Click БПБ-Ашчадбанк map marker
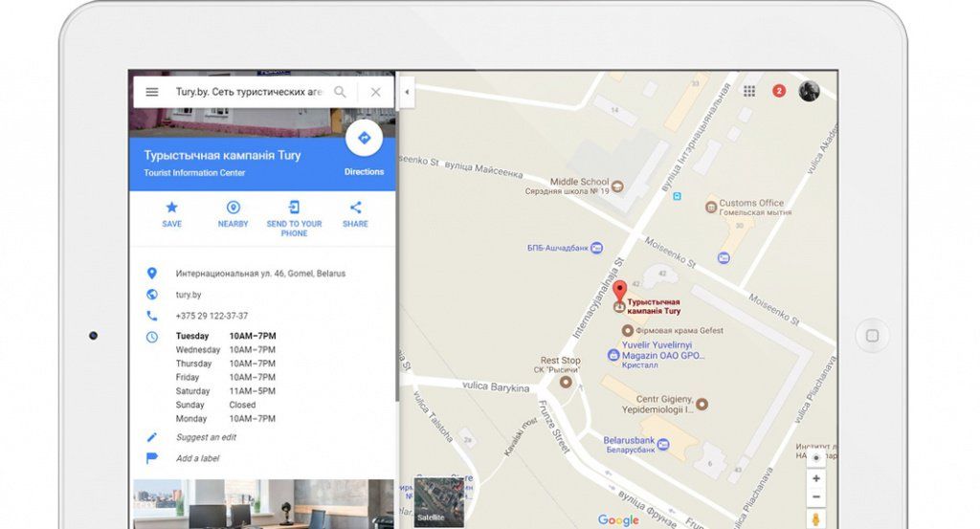 coord(597,248)
